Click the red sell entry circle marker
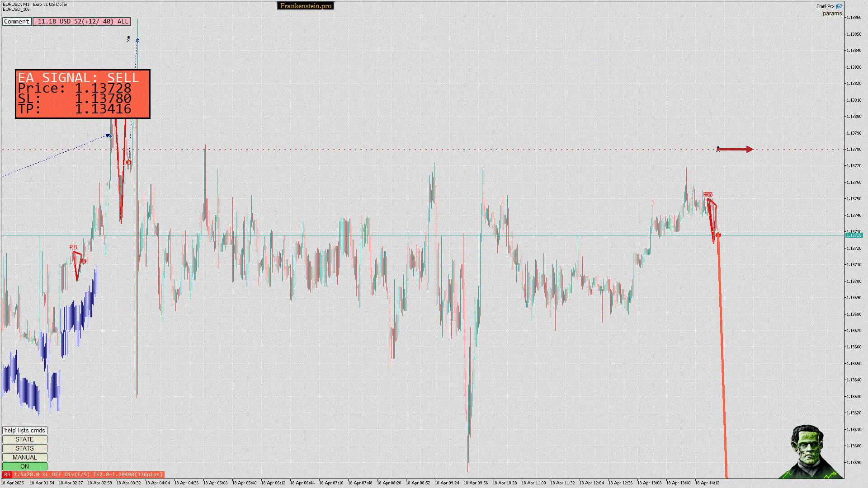Viewport: 868px width, 488px height. click(718, 235)
